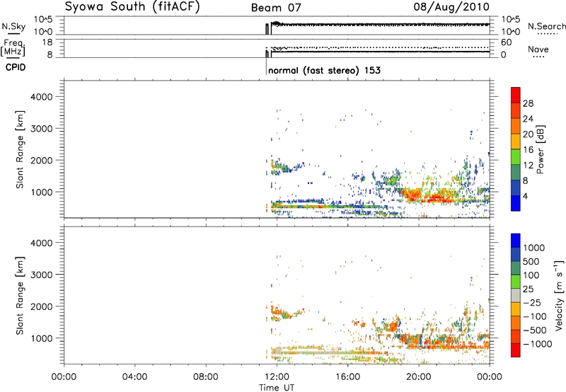Click the '20' label on the power colorbar

528,134
